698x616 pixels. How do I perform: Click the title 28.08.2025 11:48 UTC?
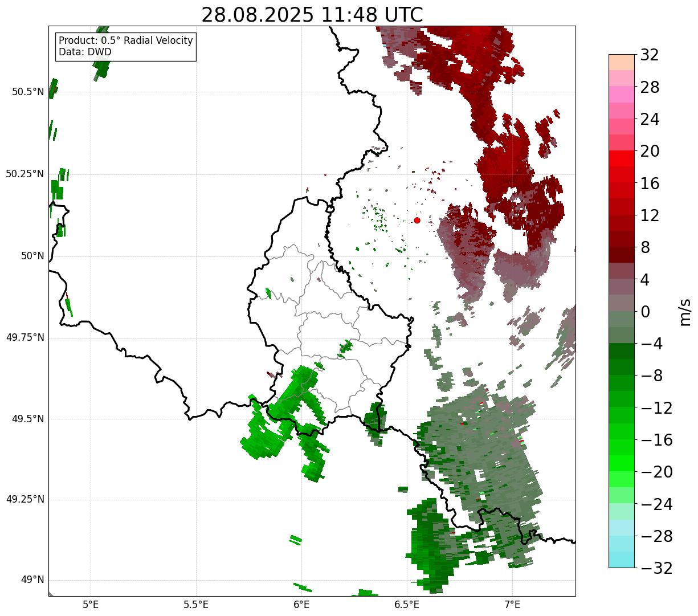(312, 14)
